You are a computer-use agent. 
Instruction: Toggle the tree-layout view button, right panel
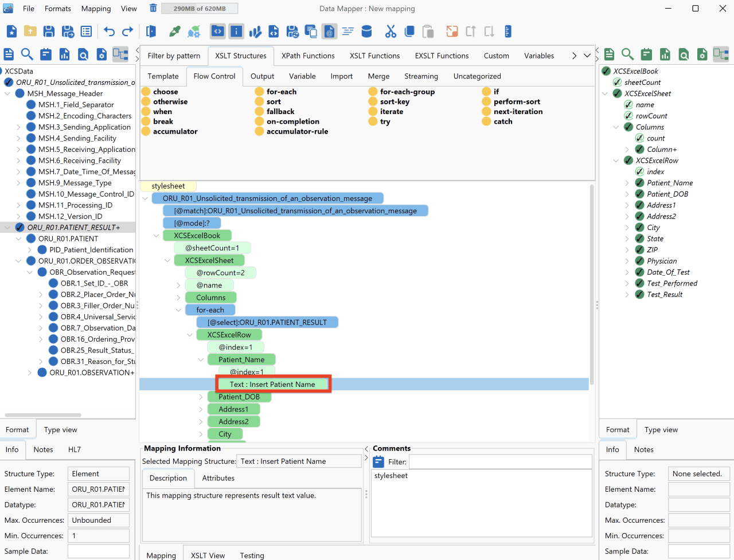[x=721, y=54]
